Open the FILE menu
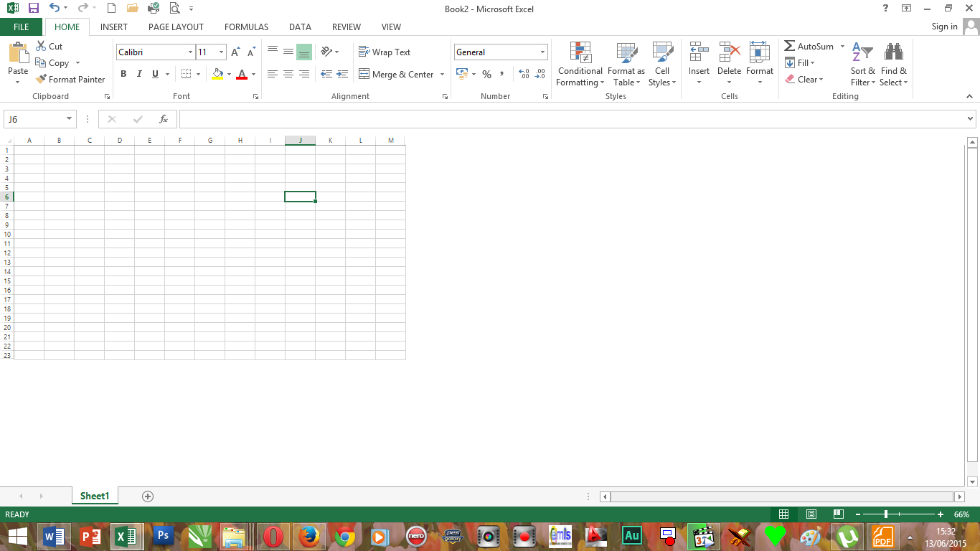The height and width of the screenshot is (551, 980). pyautogui.click(x=22, y=26)
